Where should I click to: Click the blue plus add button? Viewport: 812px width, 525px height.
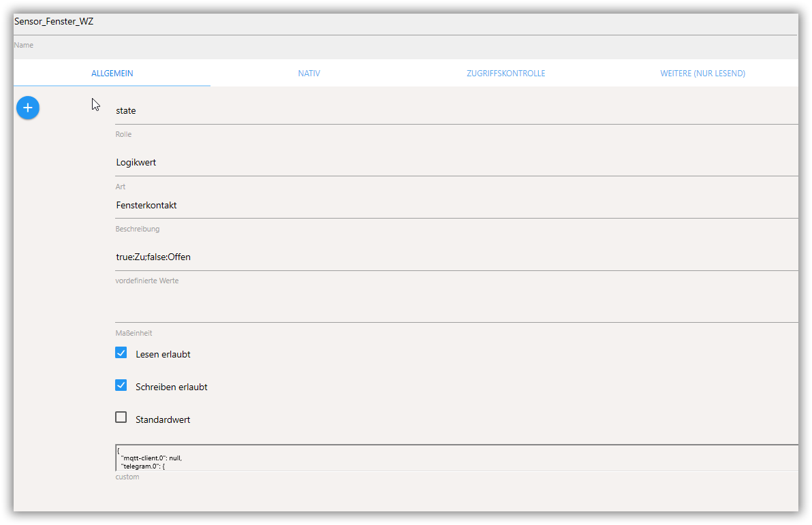click(x=28, y=108)
